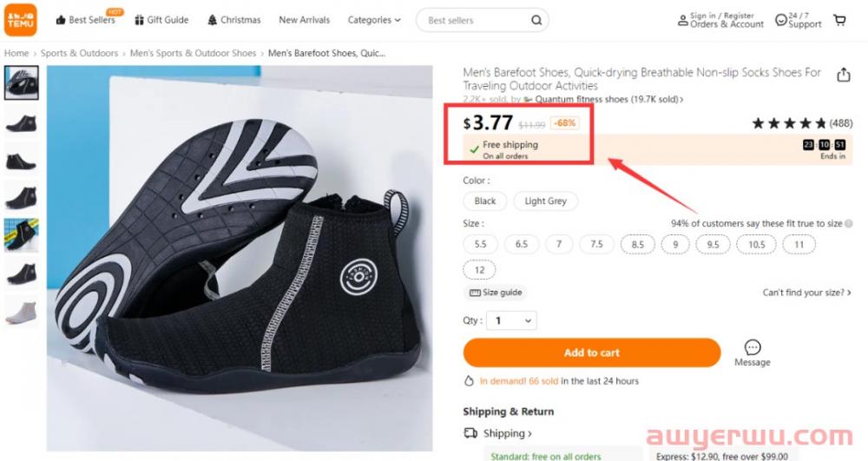The height and width of the screenshot is (461, 868).
Task: Select the Light Grey color option
Action: click(545, 201)
